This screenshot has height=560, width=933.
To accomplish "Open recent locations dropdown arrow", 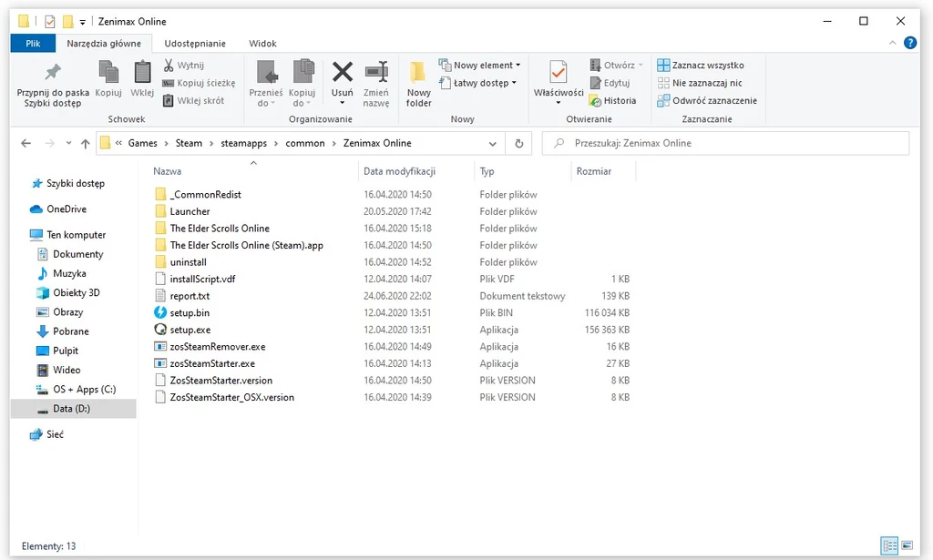I will tap(69, 143).
